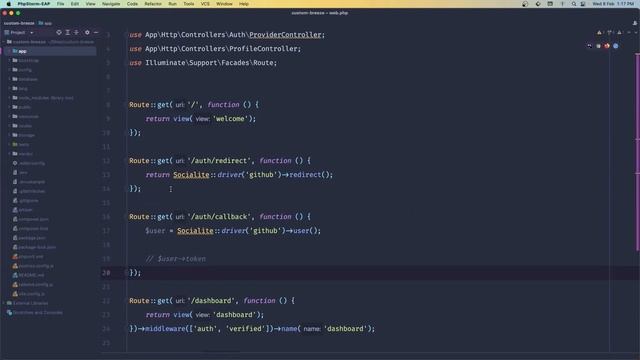Open the Window menu
This screenshot has width=640, height=360.
pyautogui.click(x=224, y=4)
